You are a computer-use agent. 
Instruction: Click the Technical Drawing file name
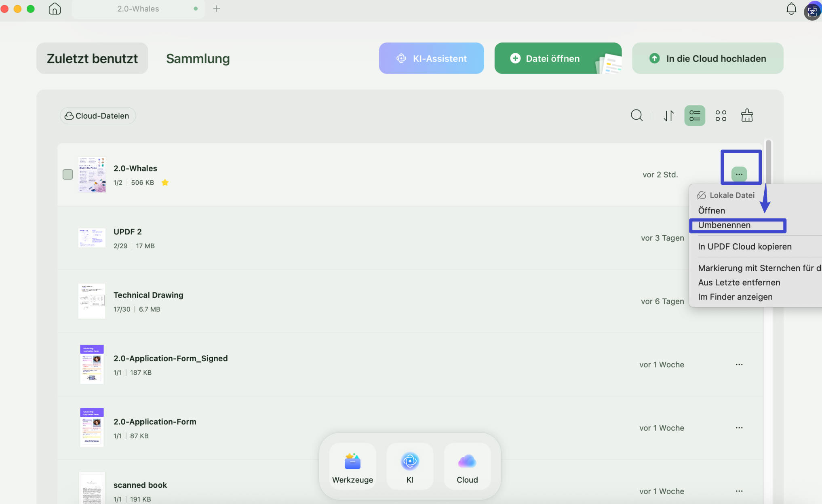pyautogui.click(x=148, y=295)
